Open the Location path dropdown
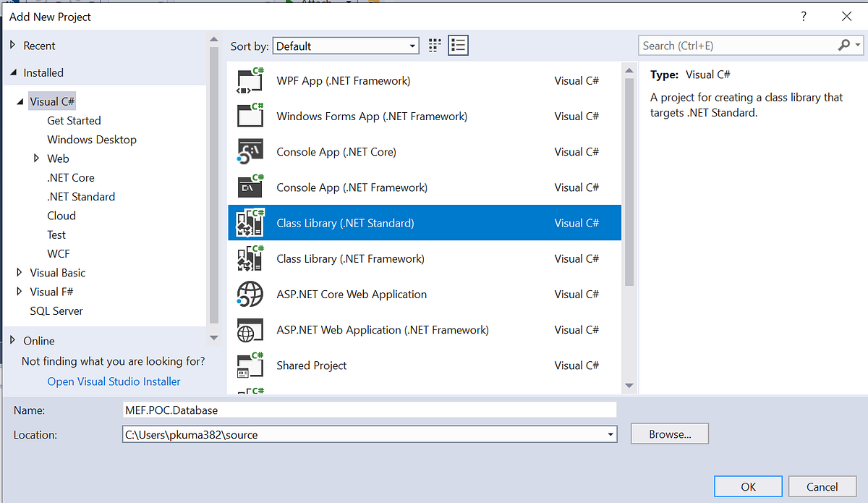868x503 pixels. pyautogui.click(x=611, y=434)
